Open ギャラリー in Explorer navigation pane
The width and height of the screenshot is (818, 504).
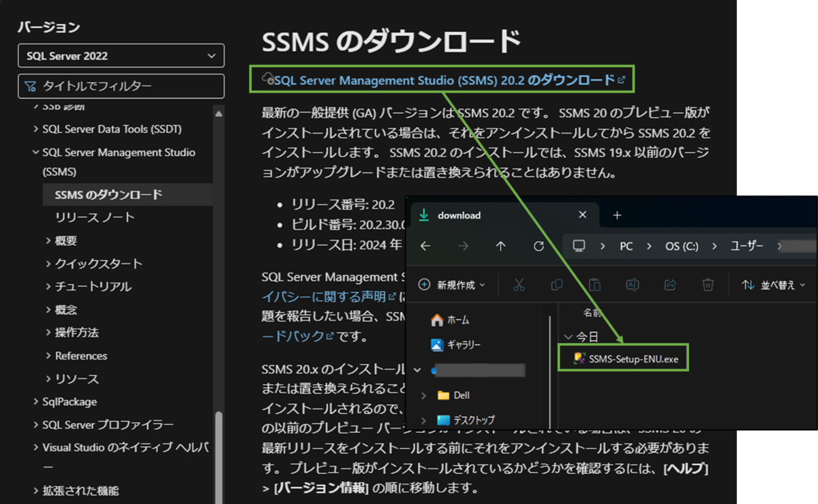455,345
